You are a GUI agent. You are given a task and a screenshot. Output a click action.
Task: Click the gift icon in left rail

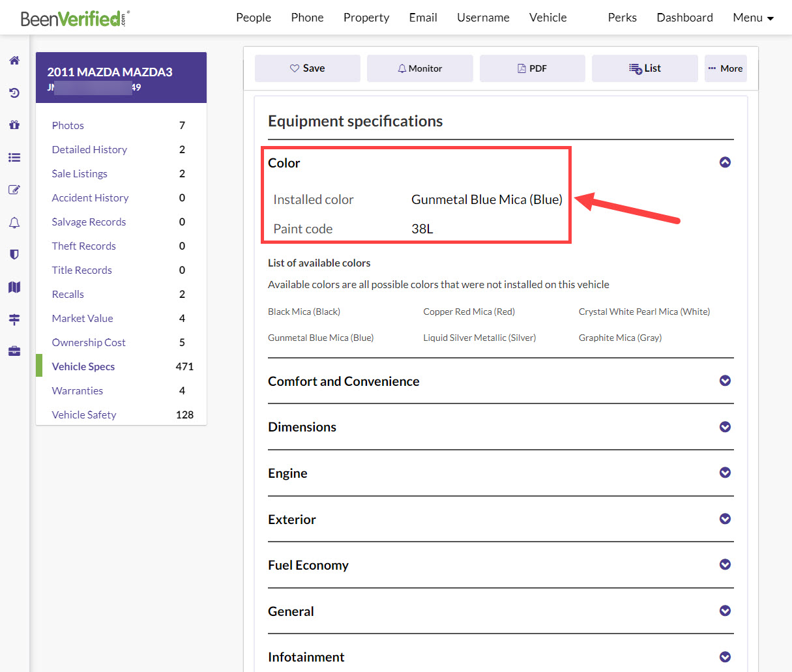click(14, 124)
